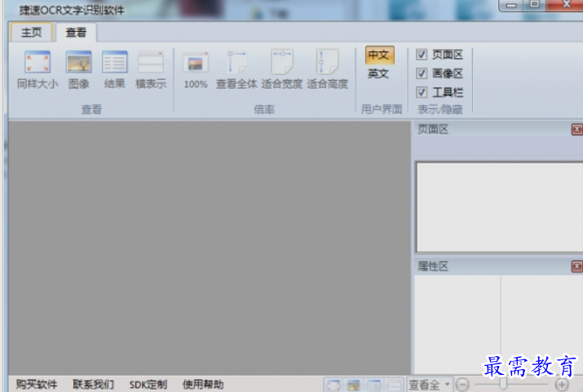Show the 图像 view
The image size is (583, 392).
[79, 70]
